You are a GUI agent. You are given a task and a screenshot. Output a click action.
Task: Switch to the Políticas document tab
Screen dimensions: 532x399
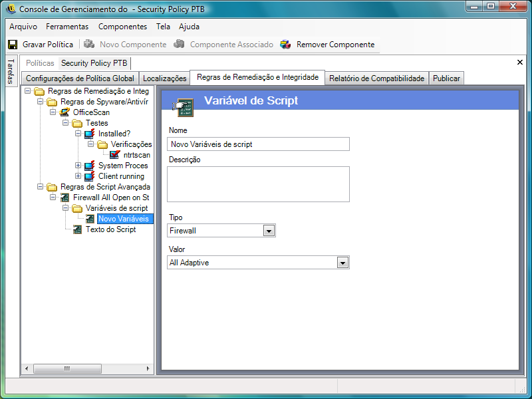point(40,63)
